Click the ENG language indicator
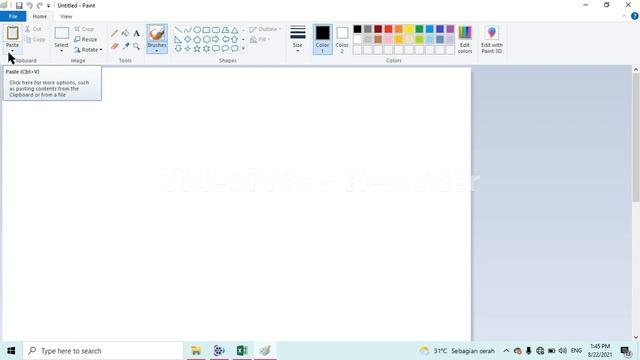Image resolution: width=640 pixels, height=360 pixels. 576,351
